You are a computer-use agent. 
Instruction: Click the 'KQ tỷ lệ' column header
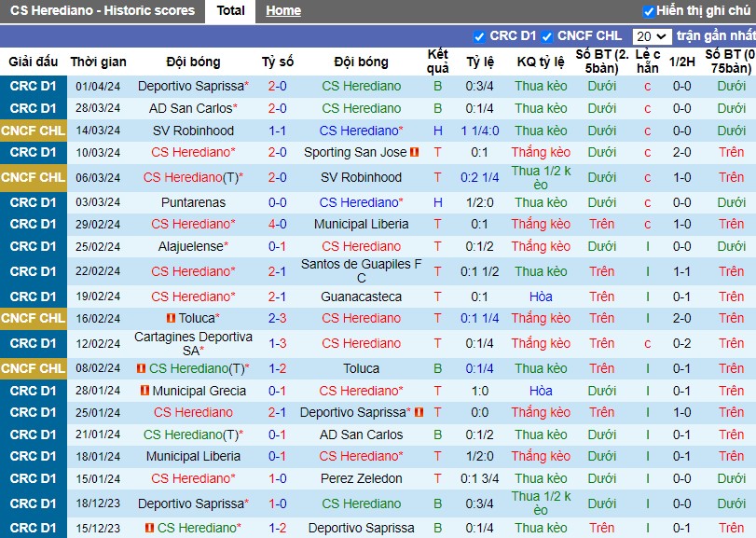[x=541, y=62]
